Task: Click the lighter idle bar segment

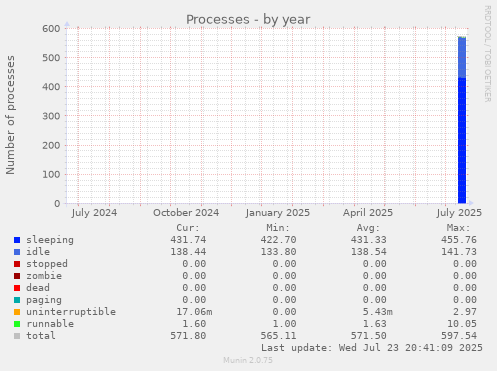Action: [x=462, y=58]
